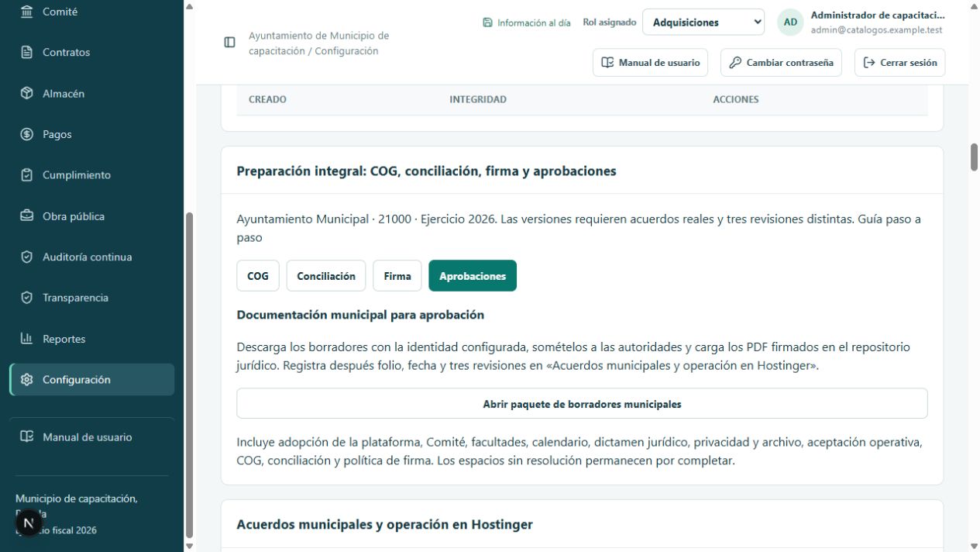Screen dimensions: 980x552
Task: Go to Almacén in sidebar
Action: 91,94
